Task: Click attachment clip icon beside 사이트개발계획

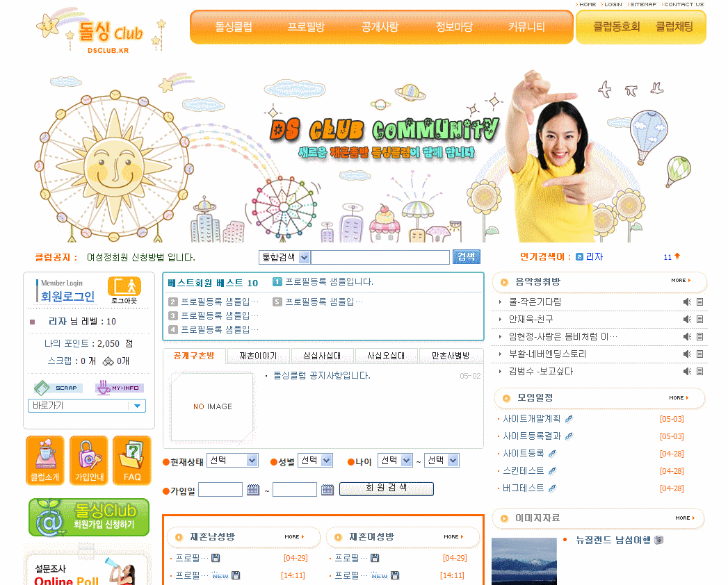Action: tap(569, 419)
